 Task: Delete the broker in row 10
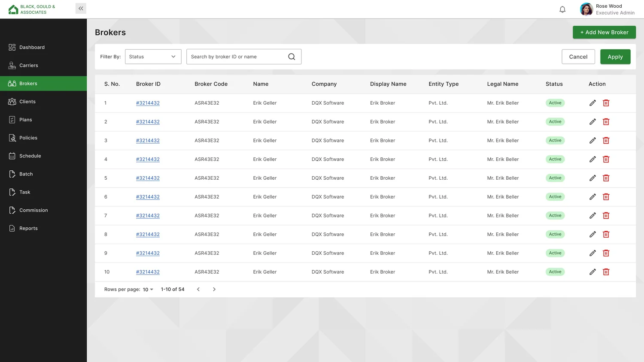click(x=606, y=272)
